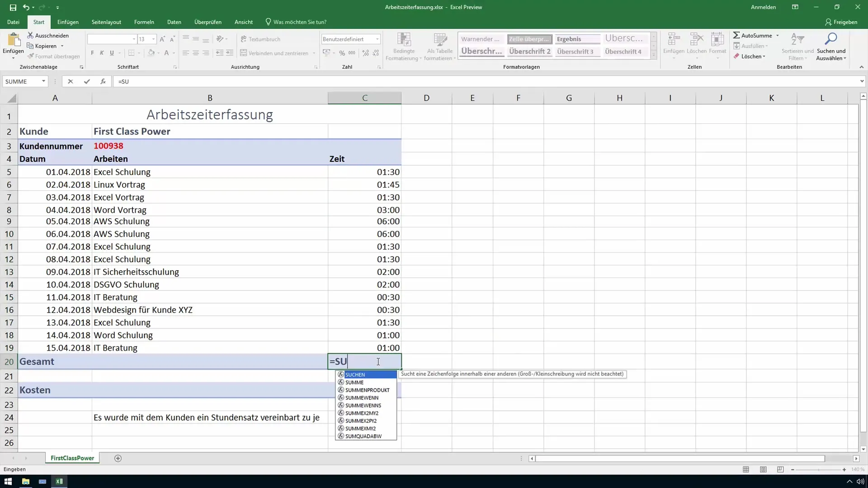Toggle italic formatting icon in ribbon
868x488 pixels.
[x=101, y=53]
